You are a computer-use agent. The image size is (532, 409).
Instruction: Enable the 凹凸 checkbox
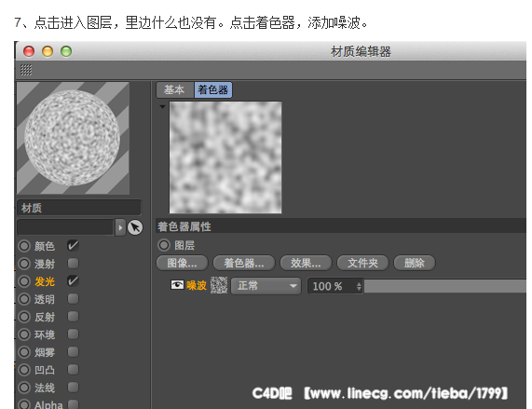click(x=73, y=369)
